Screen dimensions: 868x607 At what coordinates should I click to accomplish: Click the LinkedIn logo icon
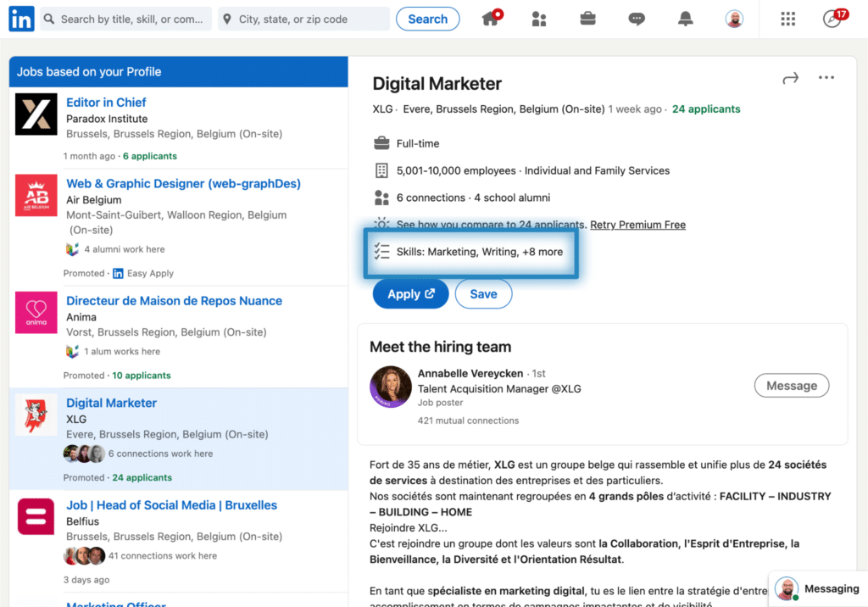click(x=22, y=19)
